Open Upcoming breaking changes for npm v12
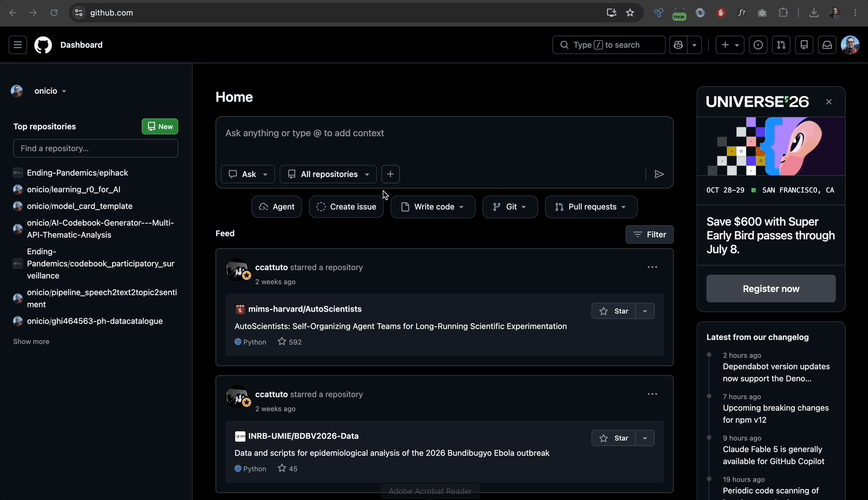The height and width of the screenshot is (500, 868). pos(775,414)
